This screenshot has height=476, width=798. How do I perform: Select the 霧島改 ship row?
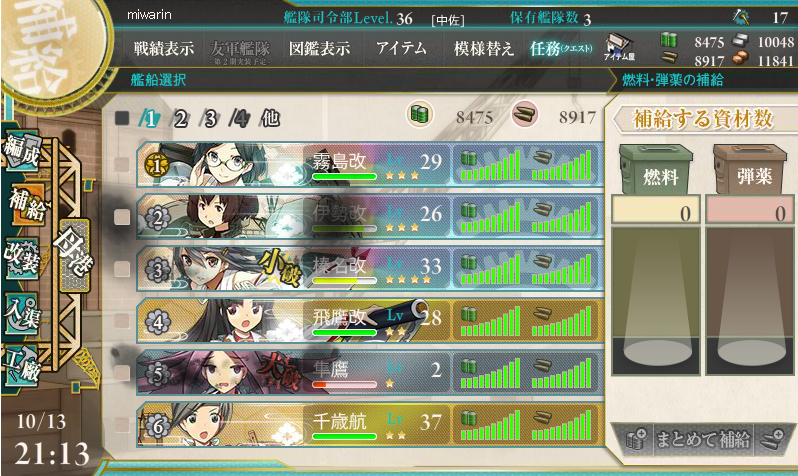point(370,164)
